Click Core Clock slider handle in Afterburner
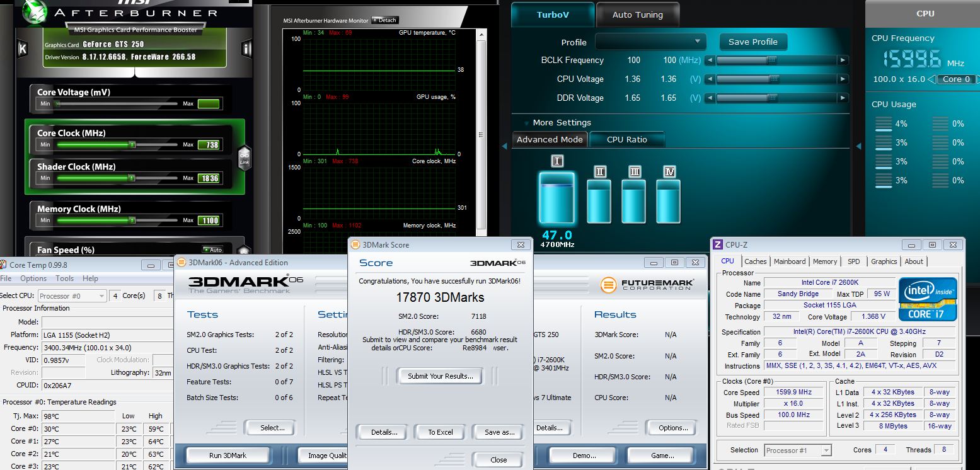The width and height of the screenshot is (980, 470). [132, 144]
